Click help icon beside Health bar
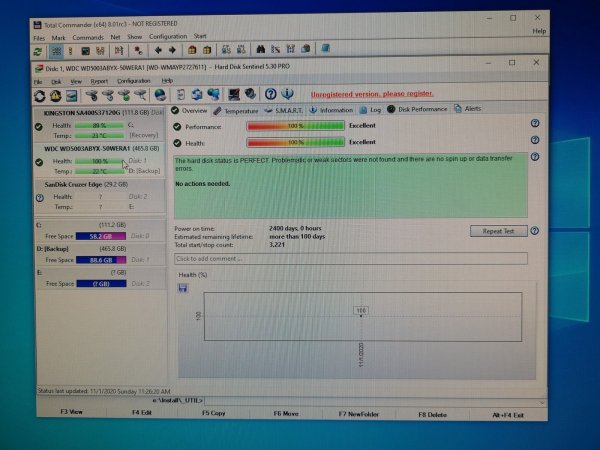 (x=535, y=140)
